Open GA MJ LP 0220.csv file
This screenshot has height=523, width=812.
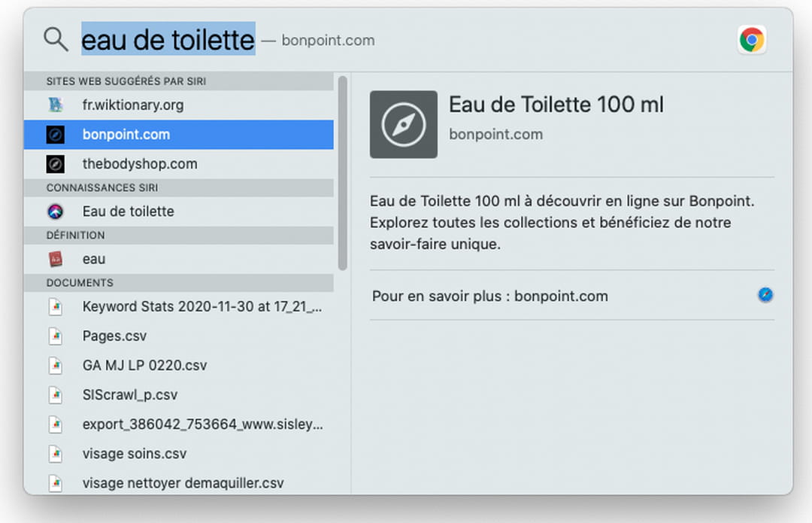coord(179,366)
